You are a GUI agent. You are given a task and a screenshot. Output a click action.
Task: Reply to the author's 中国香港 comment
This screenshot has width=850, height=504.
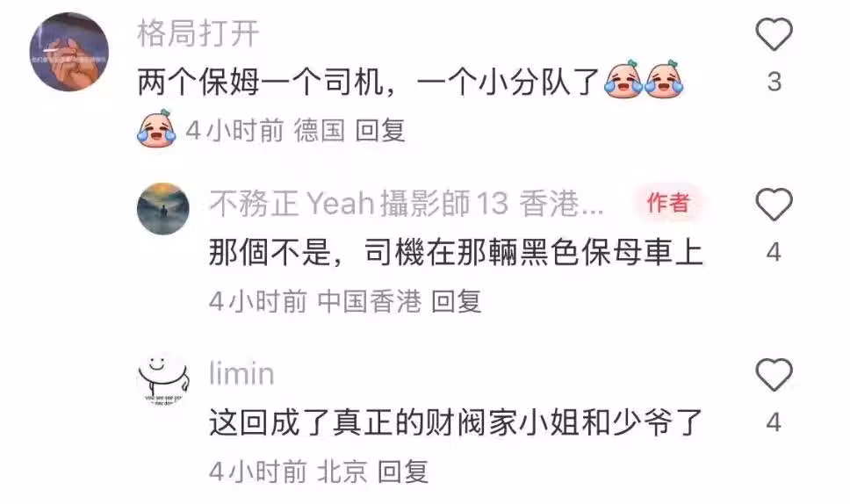pyautogui.click(x=456, y=301)
